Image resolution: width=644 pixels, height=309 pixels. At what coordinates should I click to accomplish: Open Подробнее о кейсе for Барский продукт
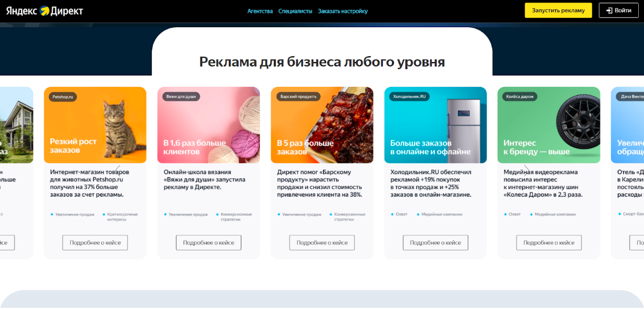[322, 243]
